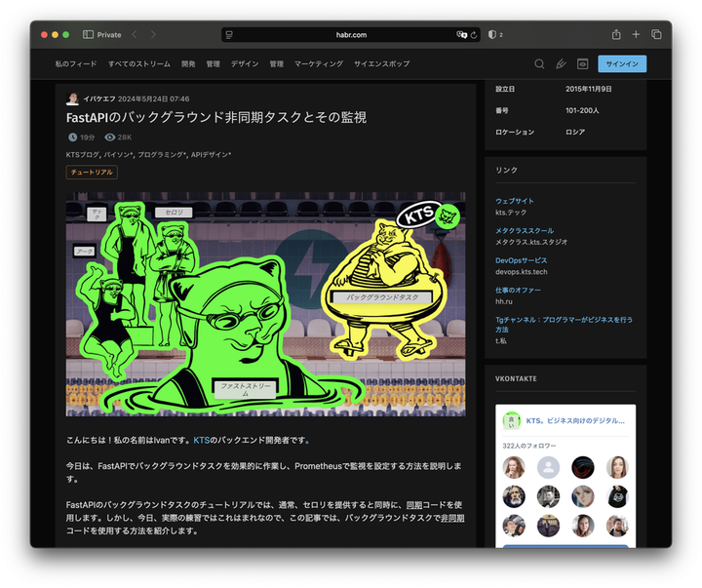Open author イパケエフ profile link
Viewport: 702px width, 588px height.
[99, 98]
